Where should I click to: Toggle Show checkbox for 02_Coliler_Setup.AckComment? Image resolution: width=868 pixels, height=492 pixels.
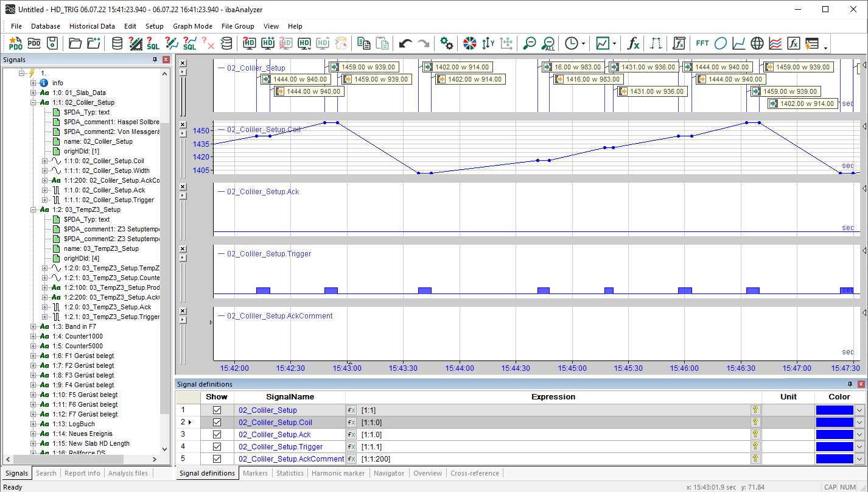(217, 459)
